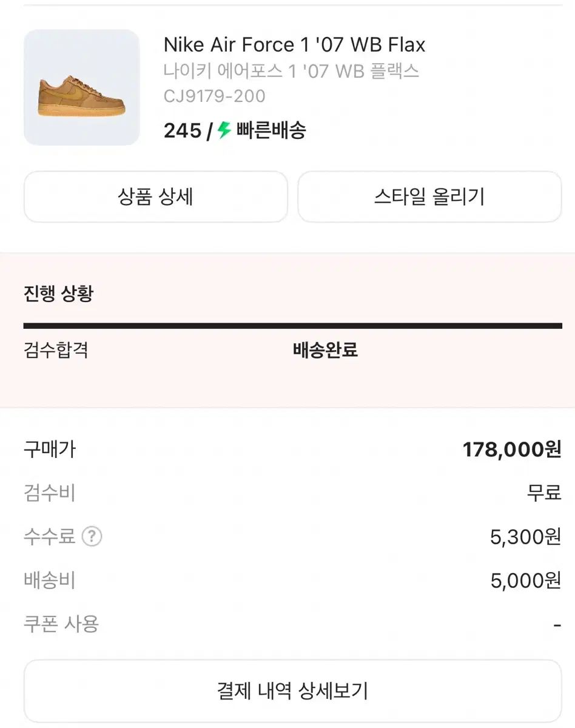Screen dimensions: 575x728
Task: Click the green lightning fast delivery icon
Action: click(x=224, y=130)
